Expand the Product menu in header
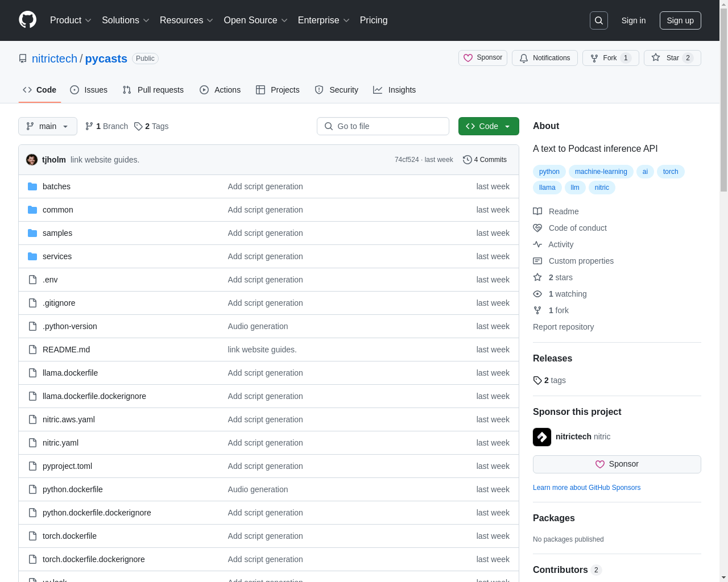 tap(71, 20)
